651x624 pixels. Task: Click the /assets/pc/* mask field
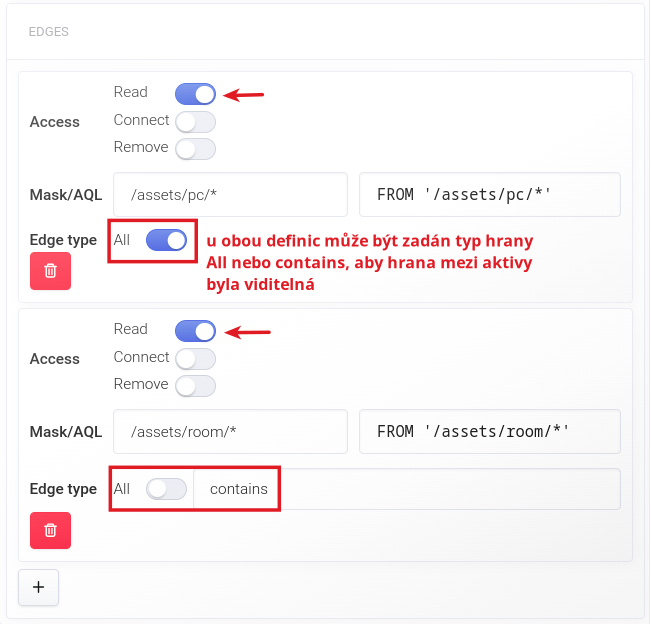[230, 195]
